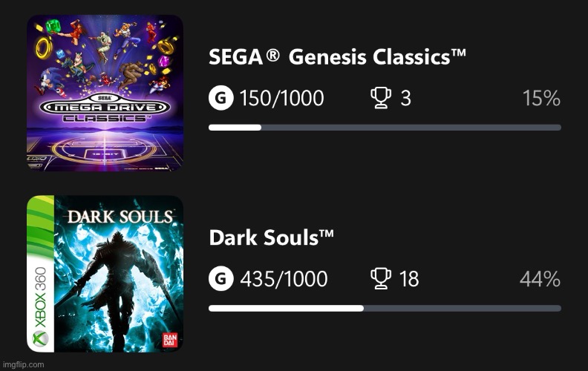Click the 150/1000 Gamerscore value
This screenshot has width=588, height=371.
click(281, 98)
